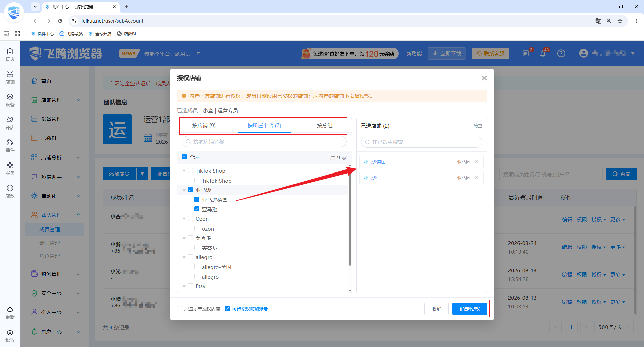This screenshot has width=644, height=347.
Task: Click the 联系客服 button
Action: [491, 53]
